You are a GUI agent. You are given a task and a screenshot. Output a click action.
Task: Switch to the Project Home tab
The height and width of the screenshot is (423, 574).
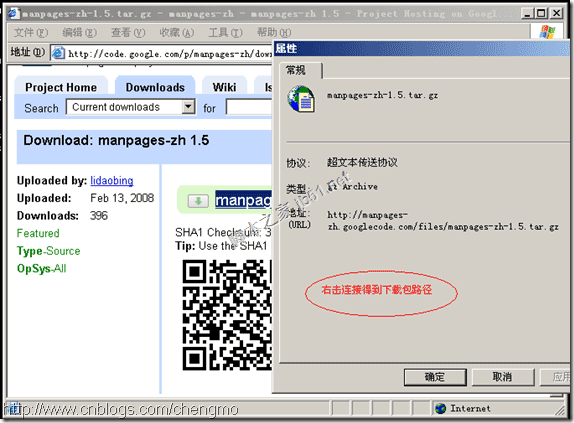61,87
